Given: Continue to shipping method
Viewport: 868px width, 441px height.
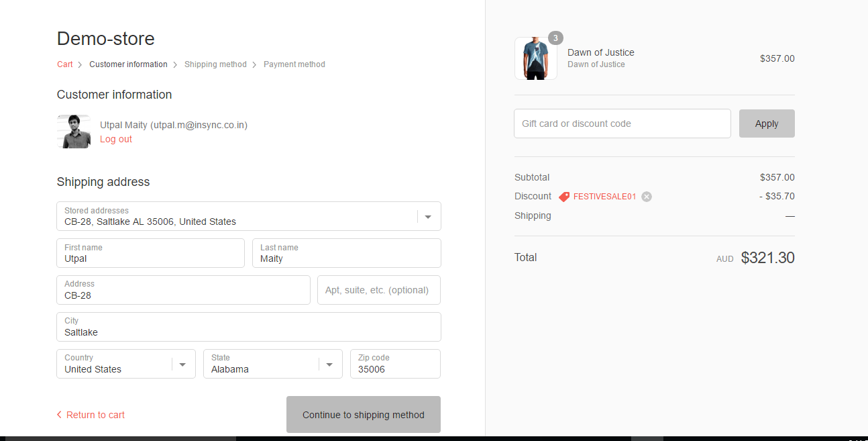Looking at the screenshot, I should click(364, 415).
